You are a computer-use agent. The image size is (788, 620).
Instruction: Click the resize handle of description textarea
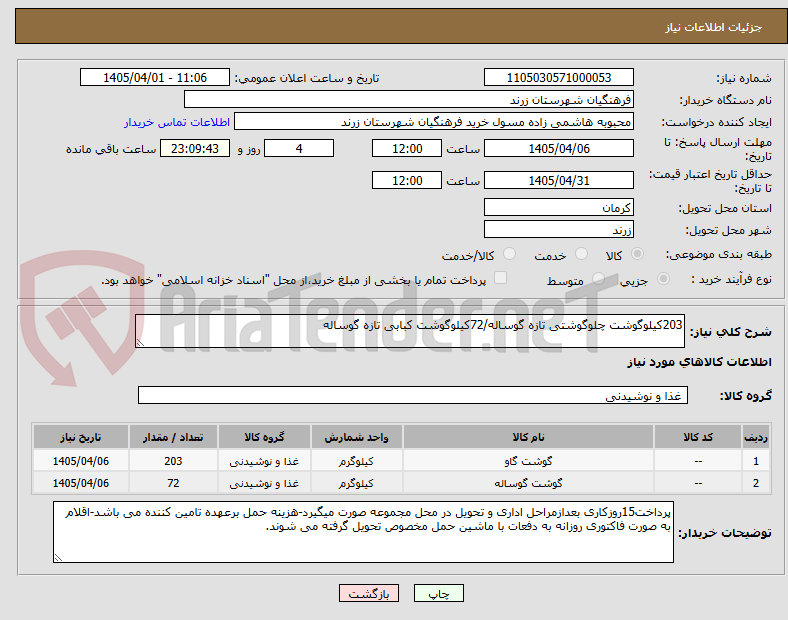[140, 343]
